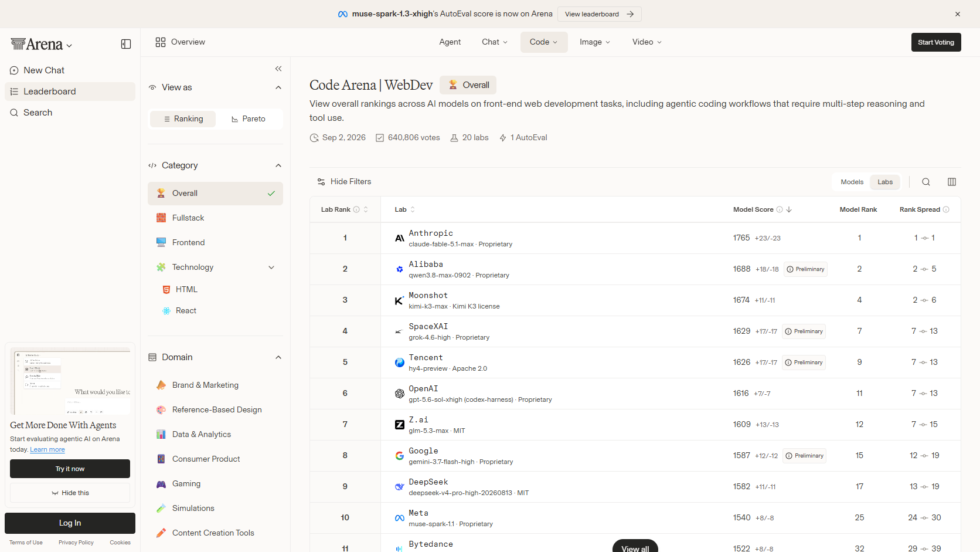Click the Arena logo

(x=37, y=44)
